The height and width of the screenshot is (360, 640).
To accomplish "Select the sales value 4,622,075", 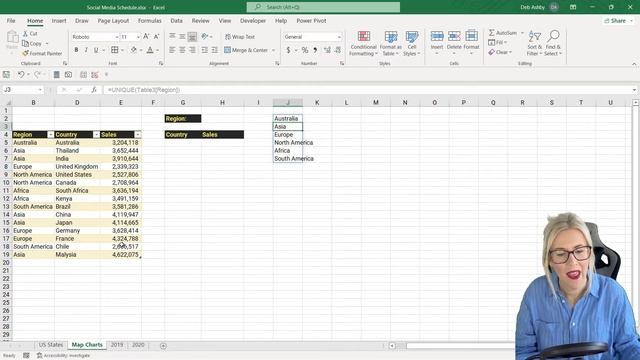I will point(121,254).
